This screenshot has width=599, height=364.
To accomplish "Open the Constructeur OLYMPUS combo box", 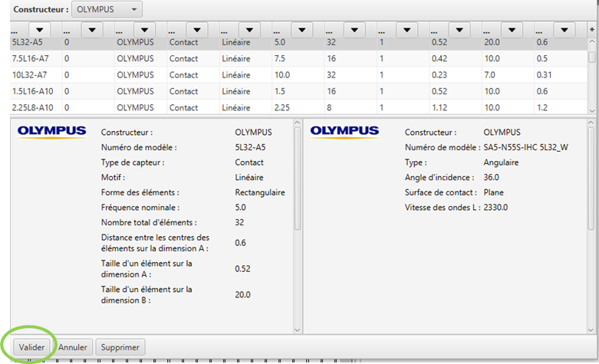I will pyautogui.click(x=107, y=9).
